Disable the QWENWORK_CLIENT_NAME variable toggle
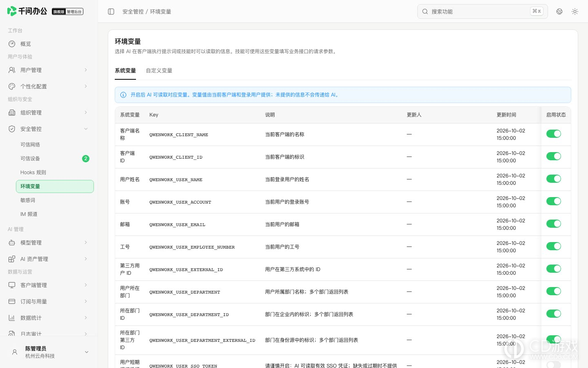This screenshot has width=588, height=368. (554, 134)
